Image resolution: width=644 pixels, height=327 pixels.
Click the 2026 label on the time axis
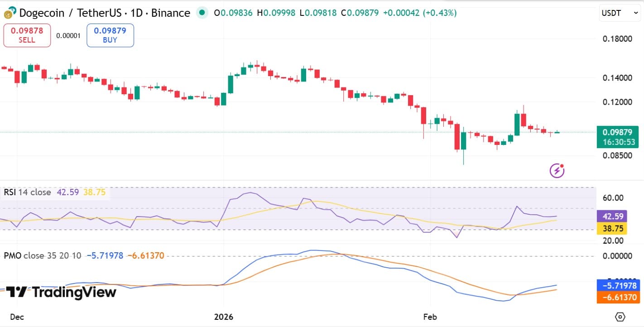pyautogui.click(x=223, y=317)
